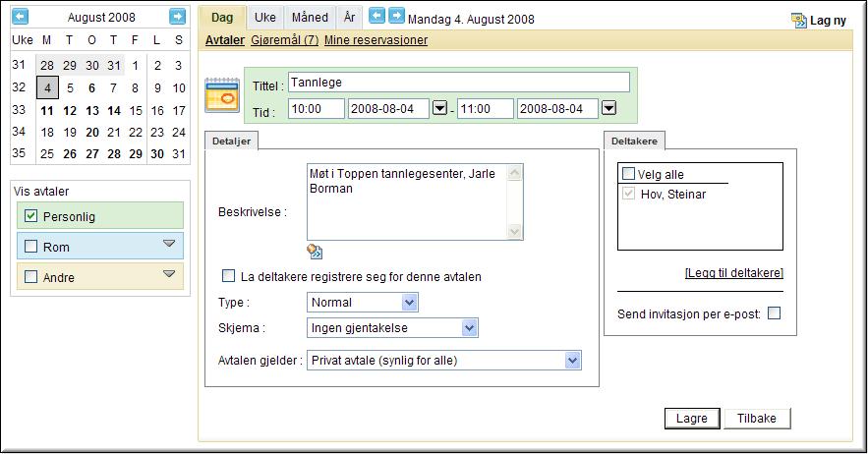Click the start date field 2008-08-04
The image size is (868, 454).
pos(388,108)
